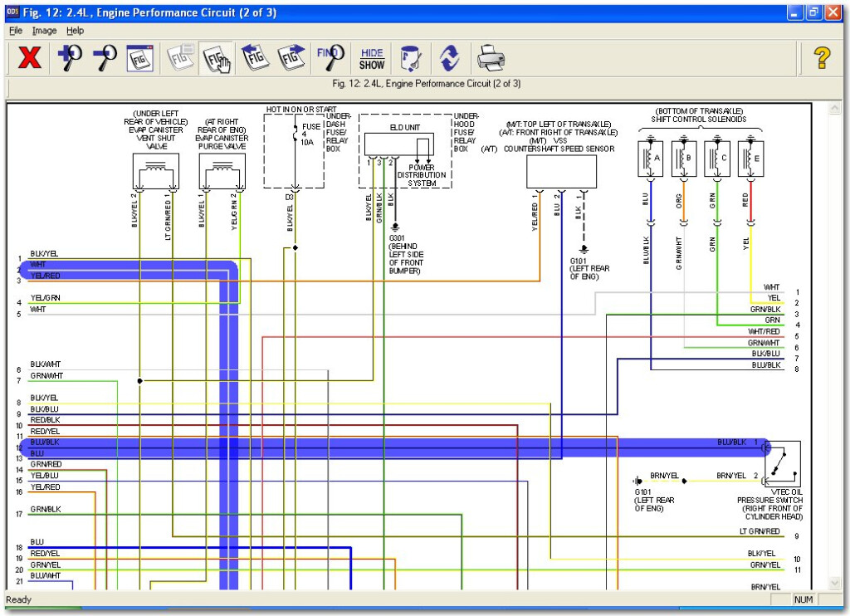Zoom in with the plus magnifier

click(x=70, y=57)
